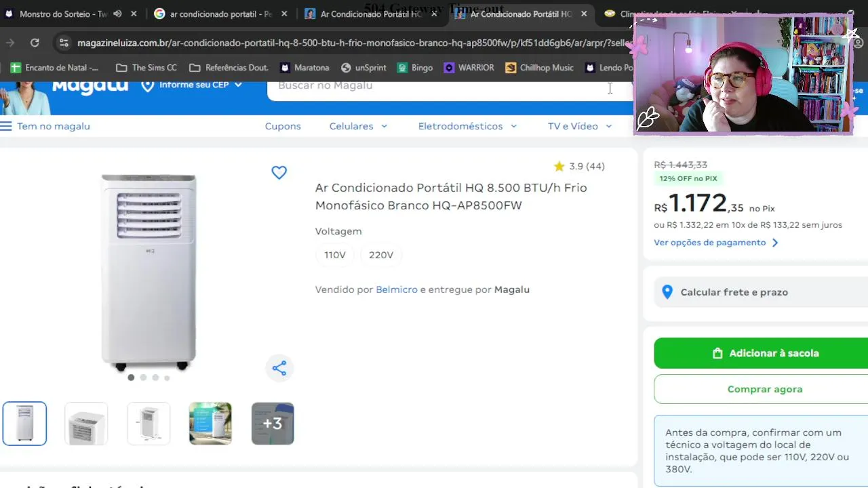Image resolution: width=868 pixels, height=488 pixels.
Task: Open Tem no magalu hamburger menu
Action: [45, 126]
